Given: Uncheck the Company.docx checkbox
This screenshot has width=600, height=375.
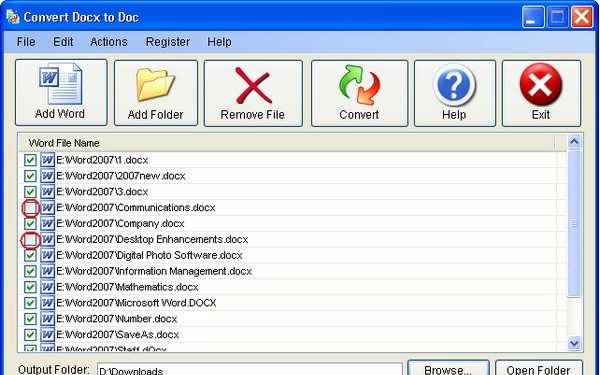Looking at the screenshot, I should point(30,223).
